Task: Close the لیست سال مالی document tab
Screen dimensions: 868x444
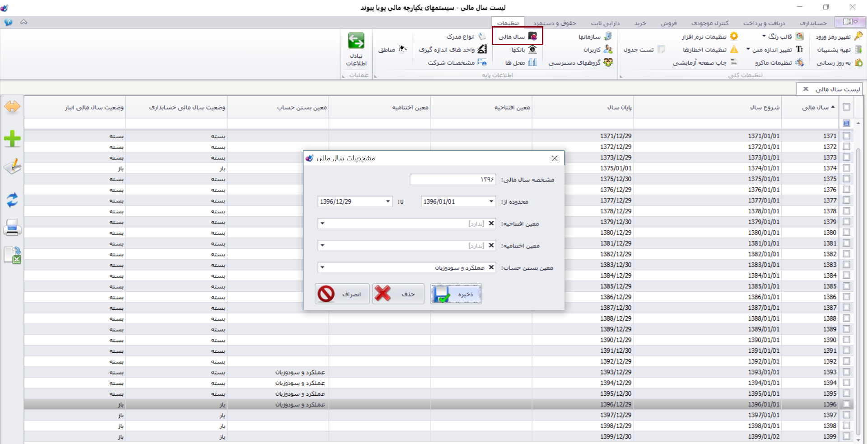Action: [x=806, y=89]
